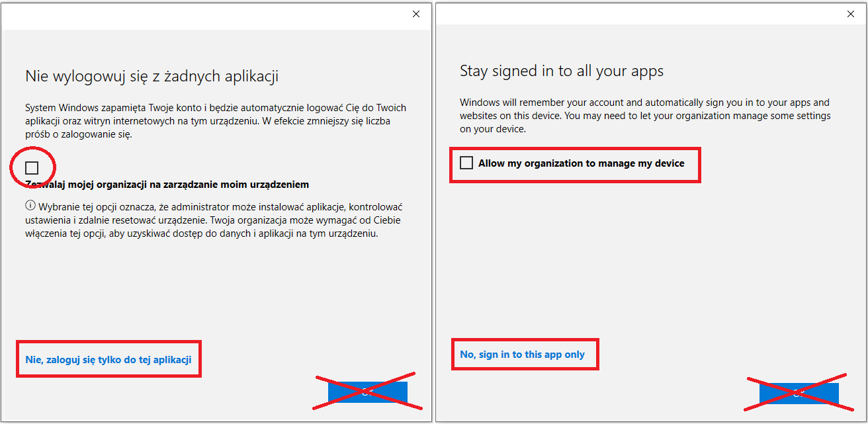Click the info icon before 'Wybranie tej opcji'
Screen dimensions: 868x424
pos(30,206)
